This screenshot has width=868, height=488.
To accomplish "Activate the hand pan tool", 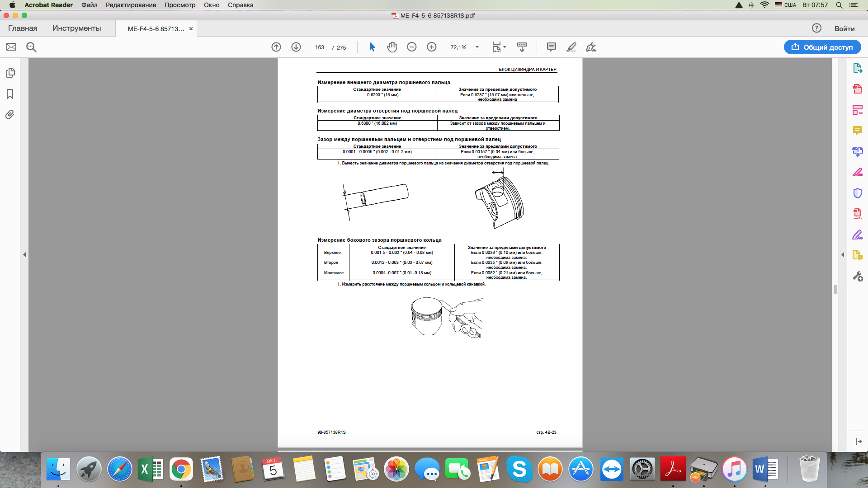I will [392, 47].
